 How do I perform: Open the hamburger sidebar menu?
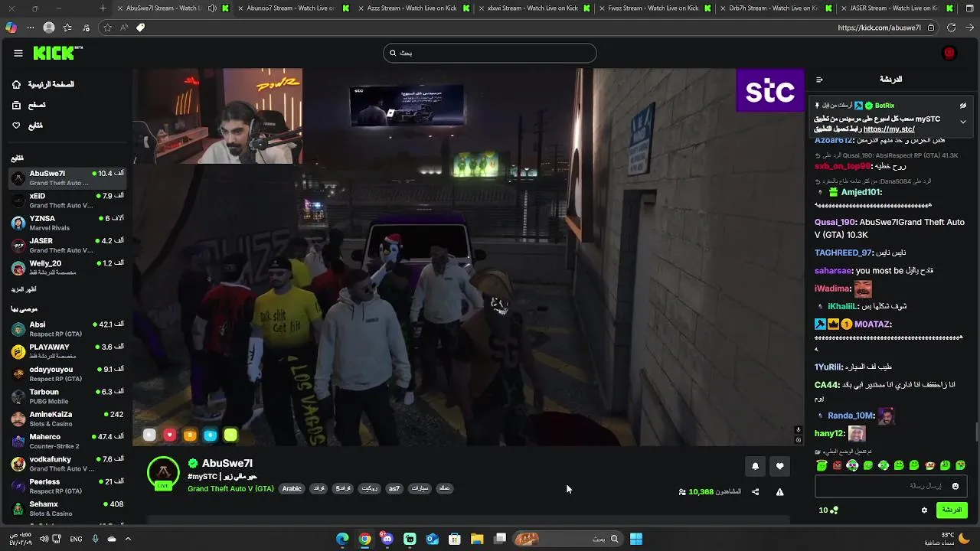click(x=18, y=53)
